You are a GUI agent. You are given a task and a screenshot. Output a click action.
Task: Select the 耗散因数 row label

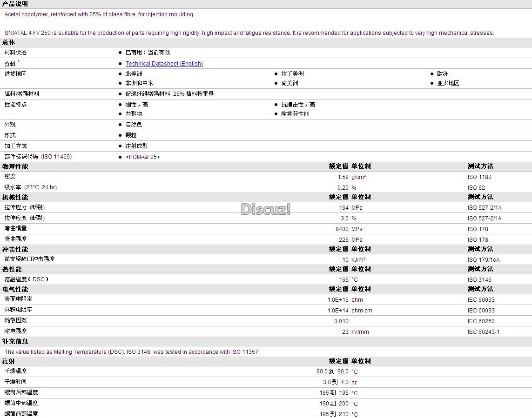16,320
